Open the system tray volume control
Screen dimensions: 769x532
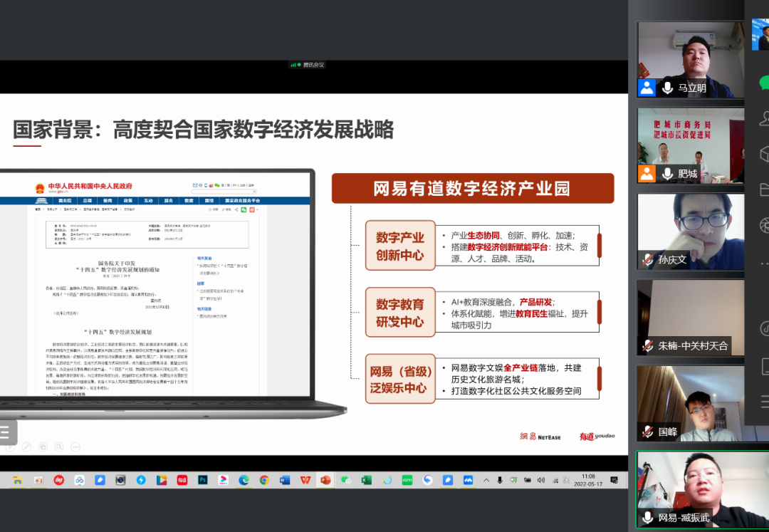pos(541,480)
